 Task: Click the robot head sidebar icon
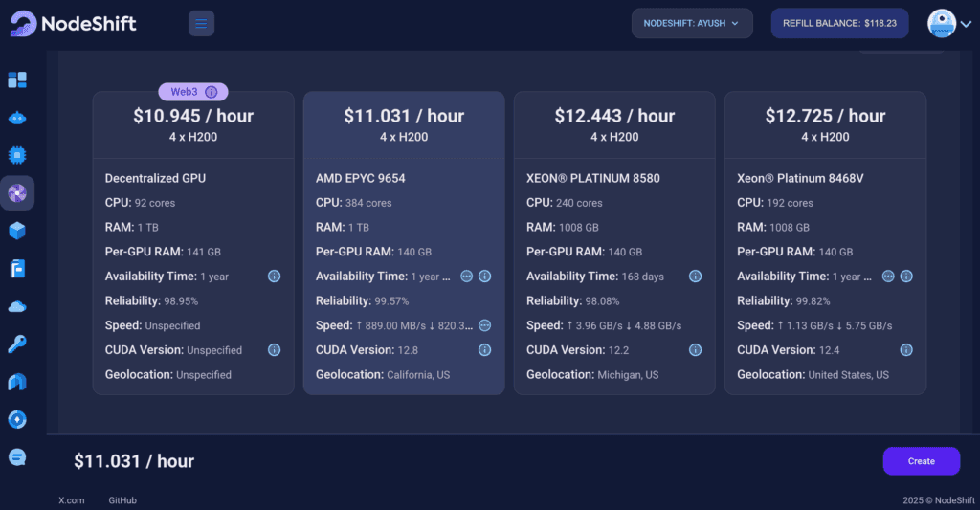(17, 118)
